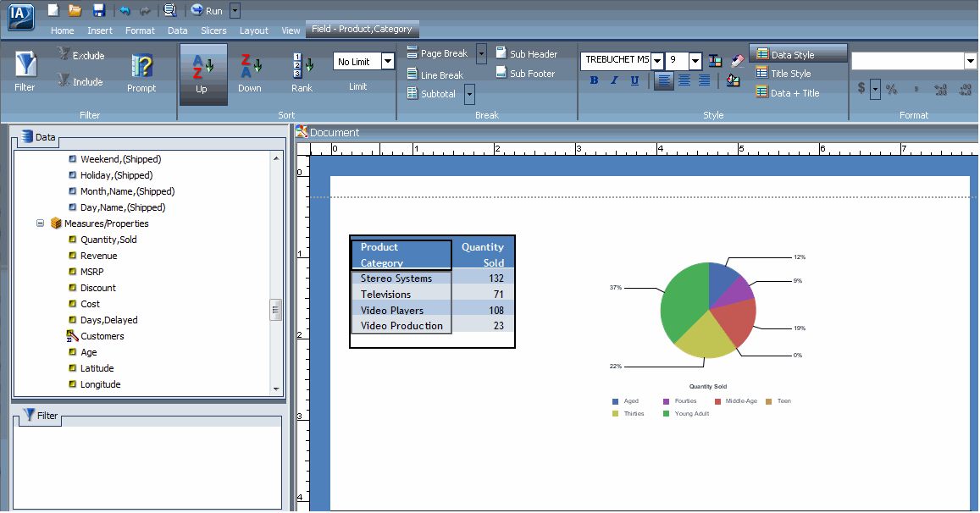Select Data Style option
The image size is (980, 513).
click(799, 54)
